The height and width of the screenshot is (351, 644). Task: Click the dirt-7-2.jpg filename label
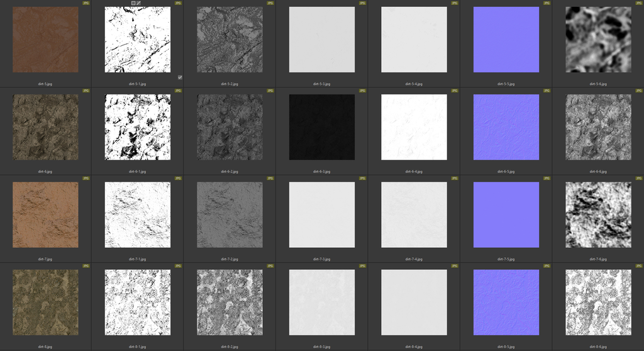click(230, 259)
